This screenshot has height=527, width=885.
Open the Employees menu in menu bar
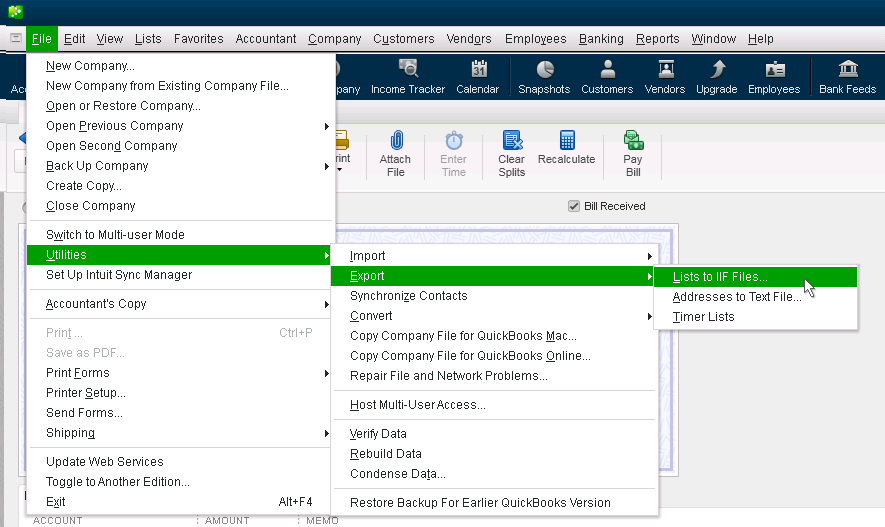pyautogui.click(x=536, y=39)
